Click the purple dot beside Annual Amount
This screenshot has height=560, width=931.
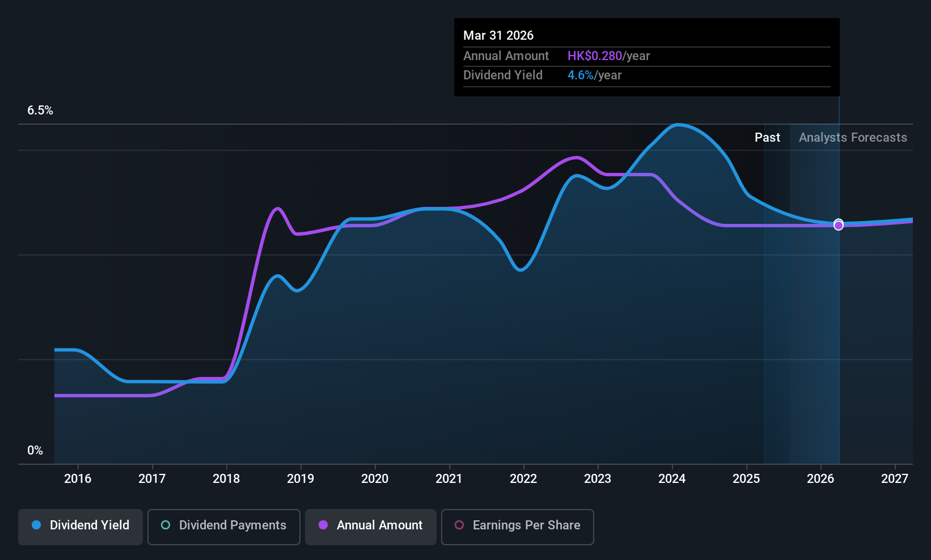click(323, 525)
